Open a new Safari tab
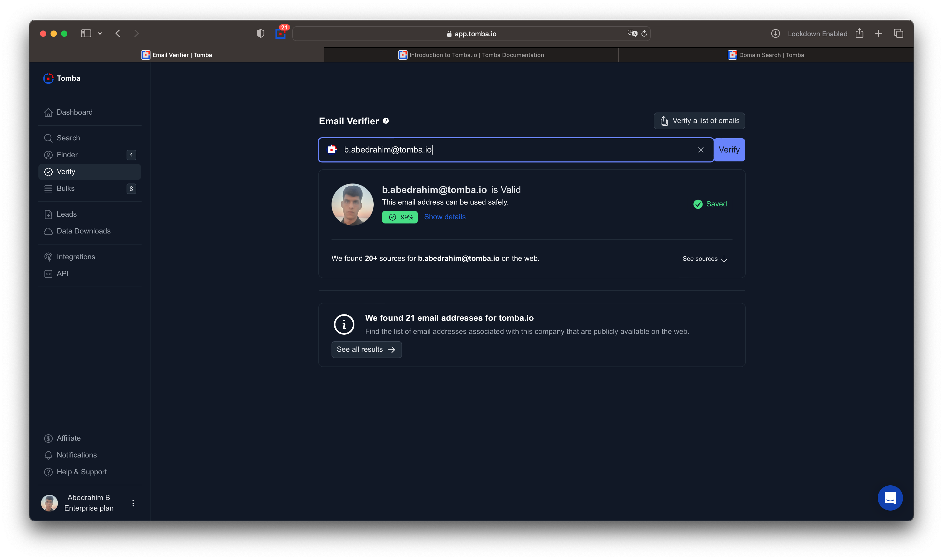 click(879, 34)
